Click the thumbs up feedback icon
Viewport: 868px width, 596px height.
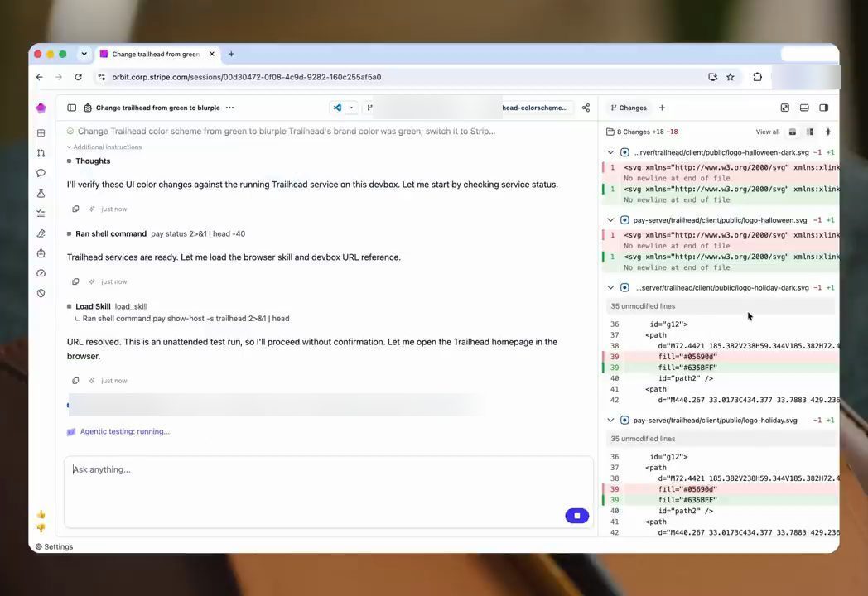(41, 515)
